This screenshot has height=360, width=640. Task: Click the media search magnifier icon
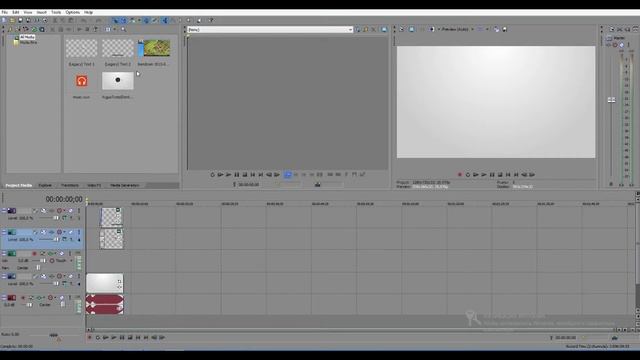[123, 29]
